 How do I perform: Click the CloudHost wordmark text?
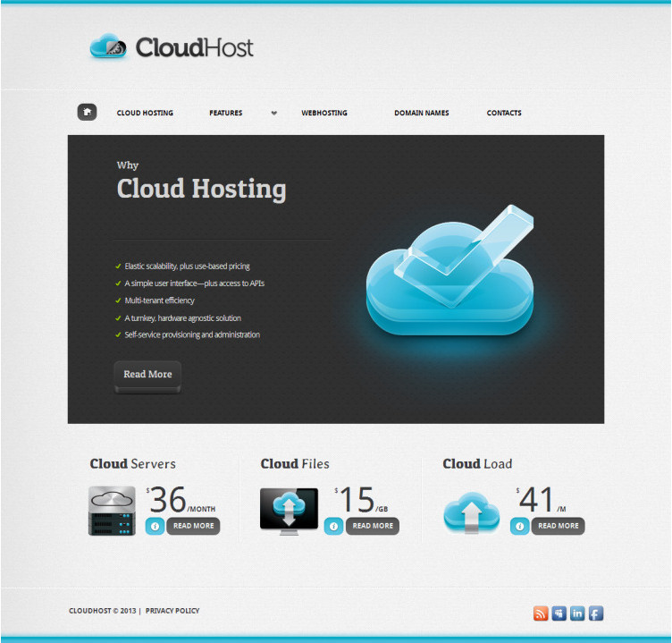195,47
